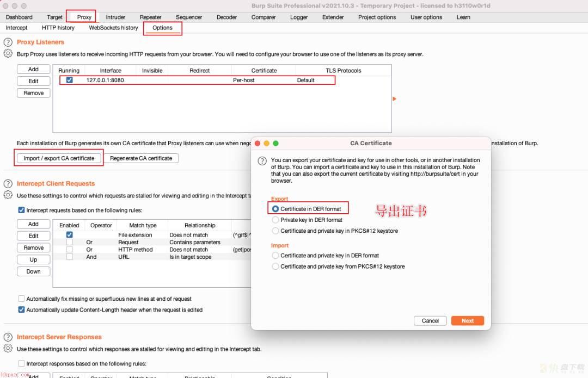Click orange arrow beside listeners table
588x378 pixels.
tap(394, 99)
